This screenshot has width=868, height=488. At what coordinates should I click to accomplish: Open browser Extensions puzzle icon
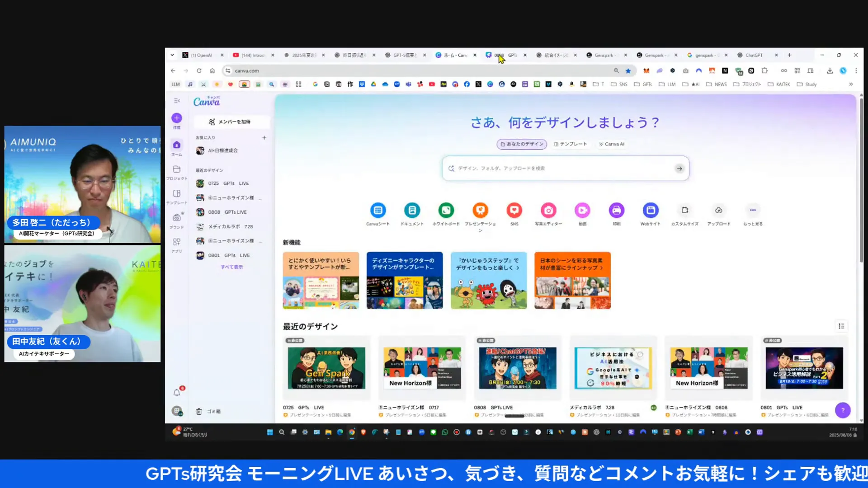tap(764, 71)
